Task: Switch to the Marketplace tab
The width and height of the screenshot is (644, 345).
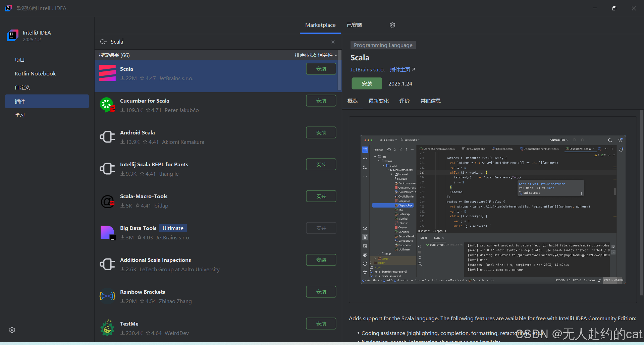Action: coord(320,25)
